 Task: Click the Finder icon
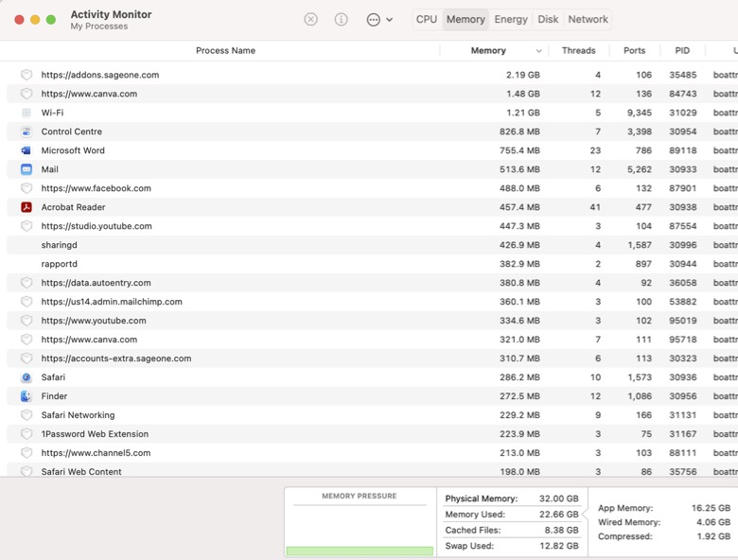(x=26, y=396)
